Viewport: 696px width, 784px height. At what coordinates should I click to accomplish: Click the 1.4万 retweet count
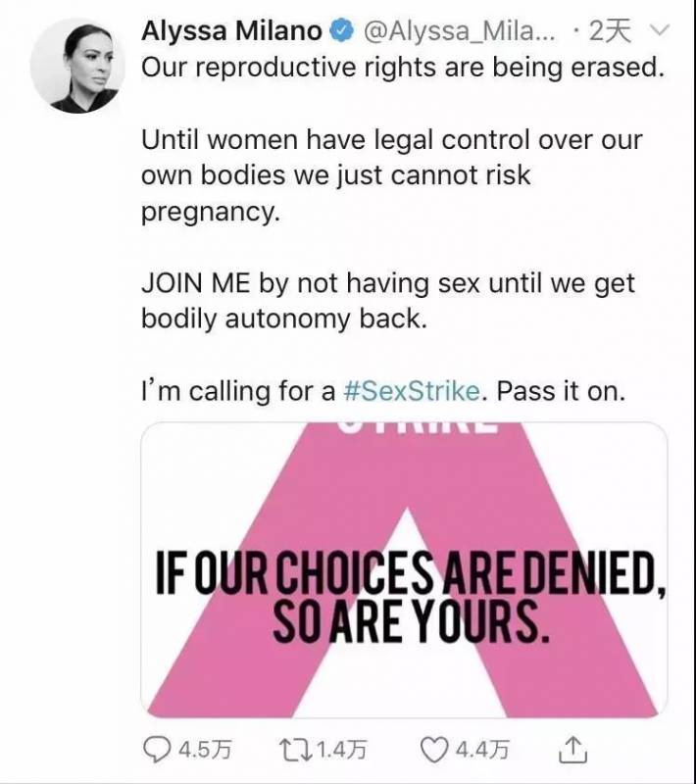[341, 752]
